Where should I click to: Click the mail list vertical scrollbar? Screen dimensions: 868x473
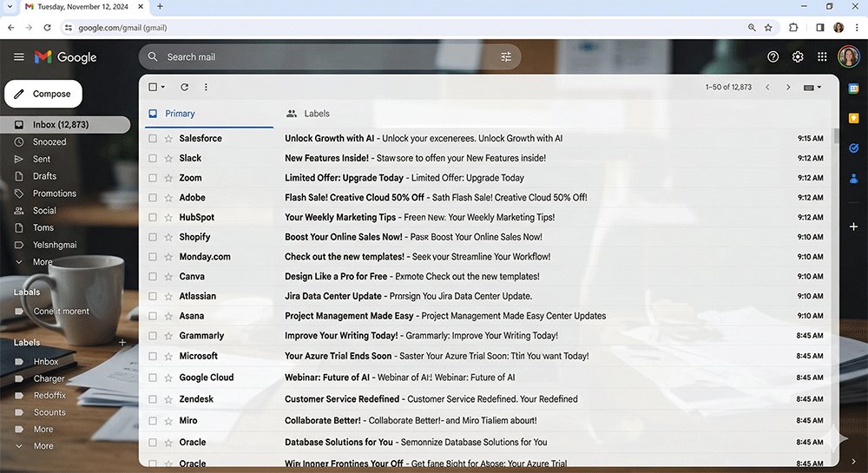click(836, 135)
